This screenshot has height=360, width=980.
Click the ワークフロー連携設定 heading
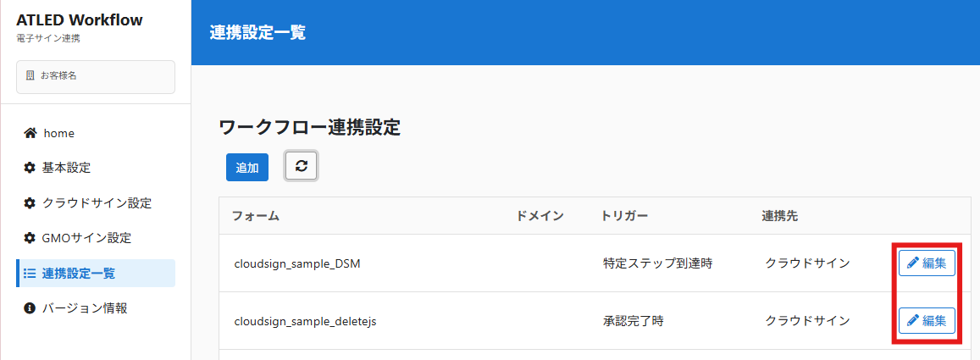(310, 128)
